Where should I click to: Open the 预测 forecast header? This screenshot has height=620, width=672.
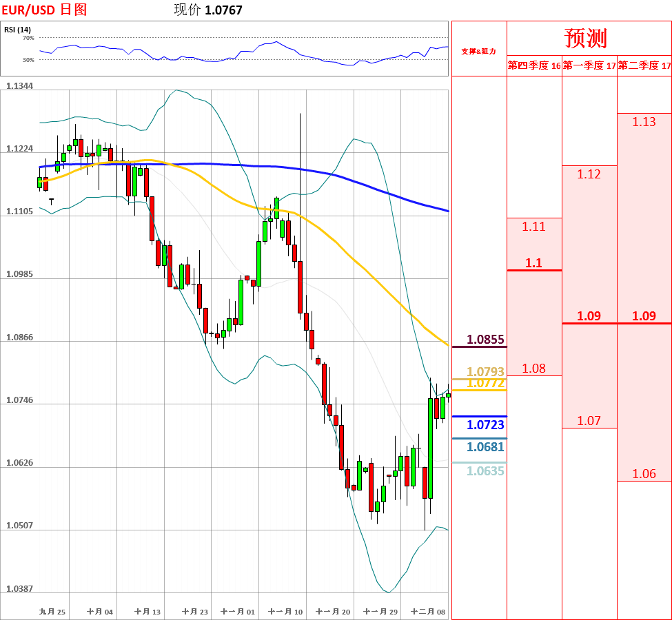[586, 38]
